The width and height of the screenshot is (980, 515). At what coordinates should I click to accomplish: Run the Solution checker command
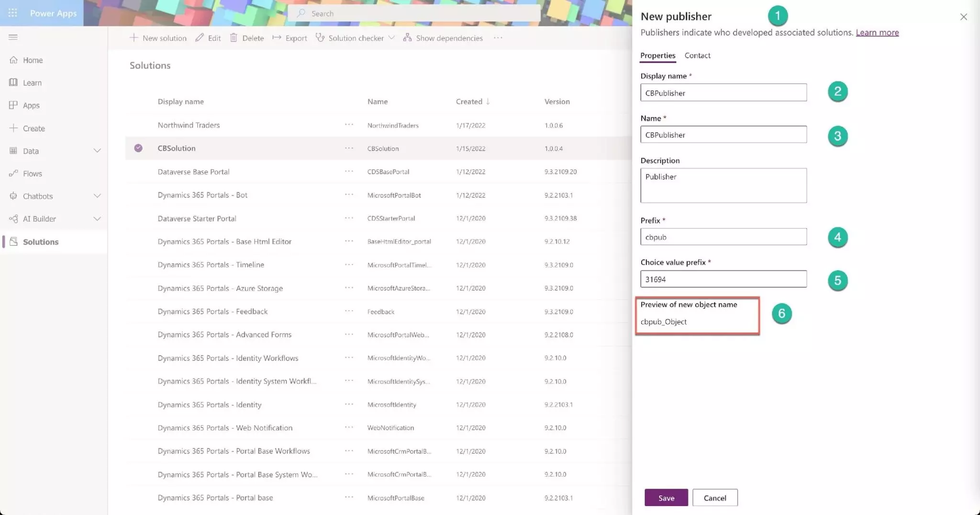tap(350, 38)
